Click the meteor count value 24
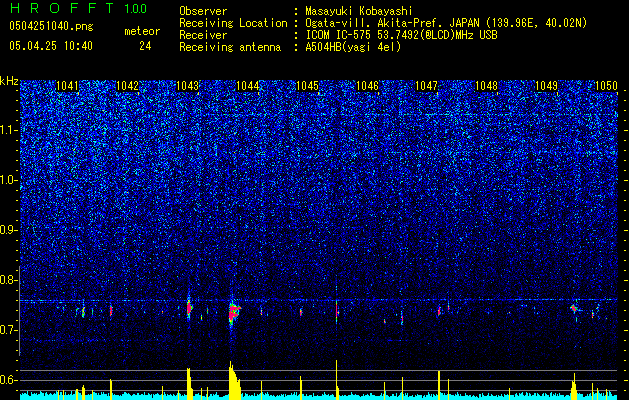 tap(145, 46)
